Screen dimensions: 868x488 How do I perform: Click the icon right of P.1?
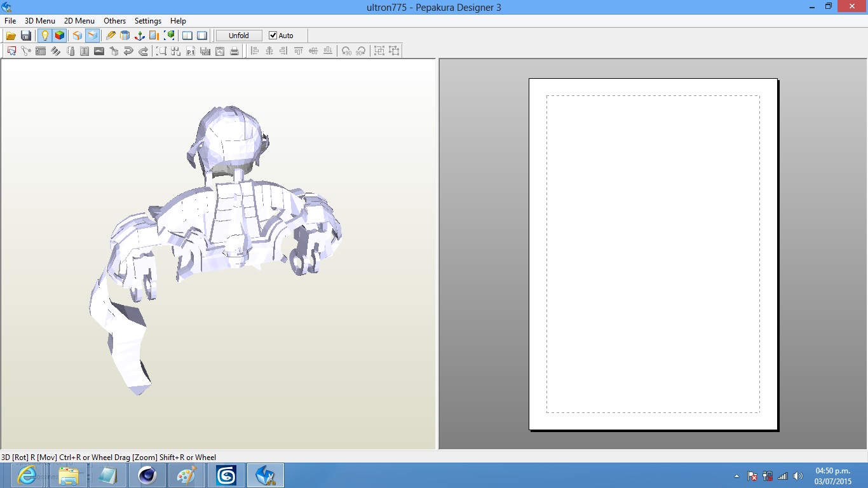coord(205,51)
